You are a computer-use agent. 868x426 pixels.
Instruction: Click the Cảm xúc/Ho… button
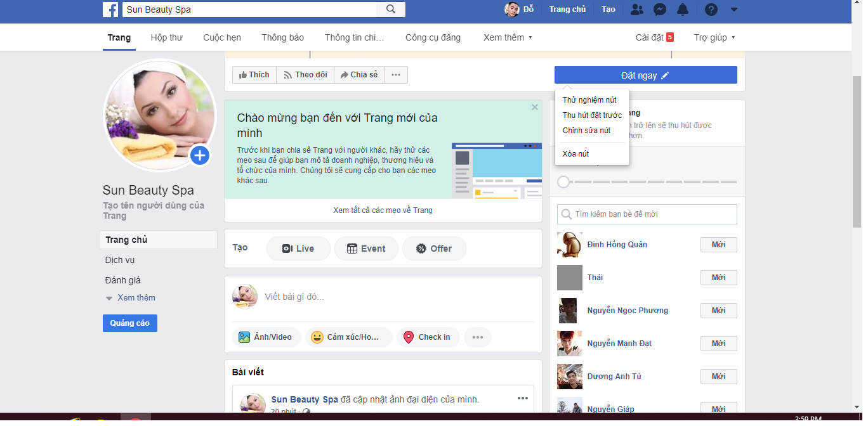348,337
